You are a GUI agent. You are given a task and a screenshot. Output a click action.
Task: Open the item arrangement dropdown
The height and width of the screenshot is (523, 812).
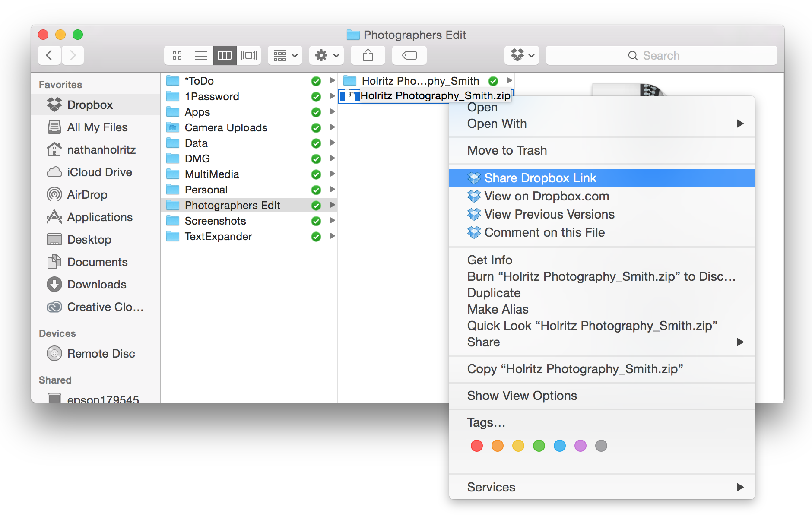[285, 55]
